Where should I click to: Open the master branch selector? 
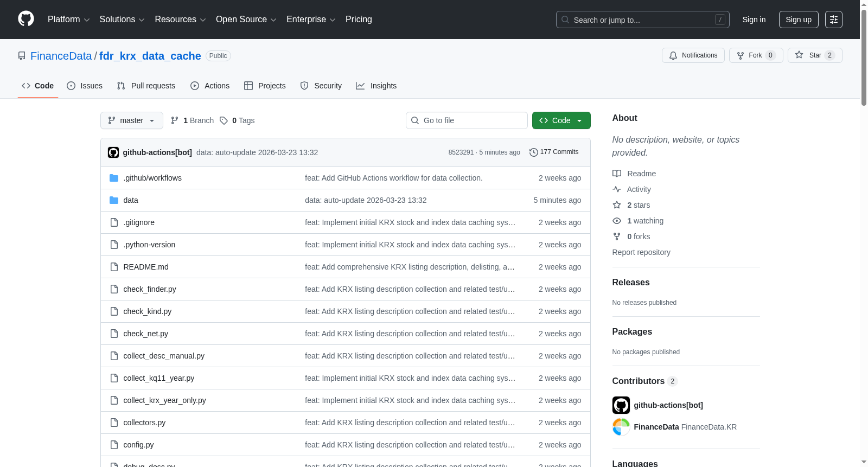point(132,120)
